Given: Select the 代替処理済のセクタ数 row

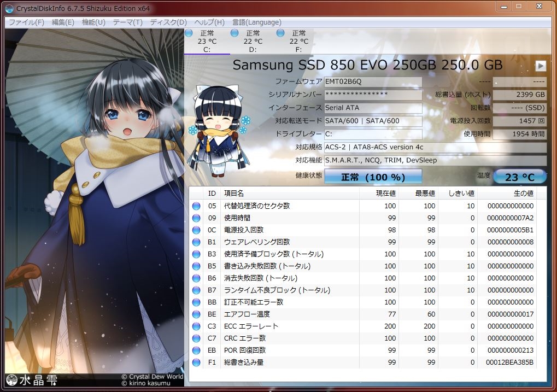Looking at the screenshot, I should click(x=363, y=206).
